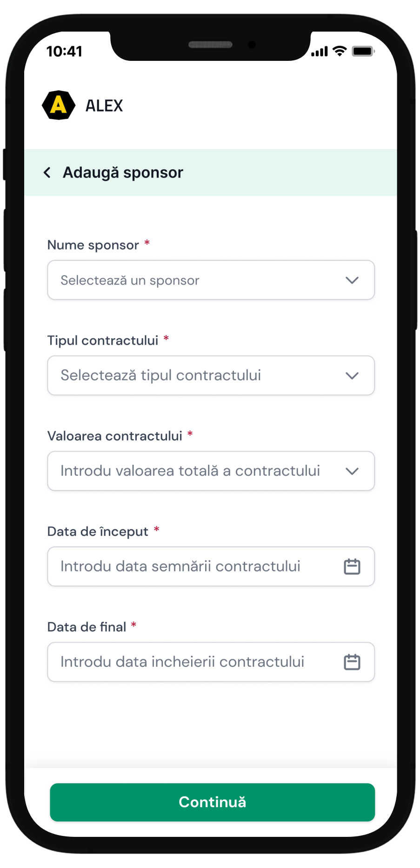The image size is (420, 868).
Task: Tap the 10:41 clock in status bar
Action: [64, 51]
